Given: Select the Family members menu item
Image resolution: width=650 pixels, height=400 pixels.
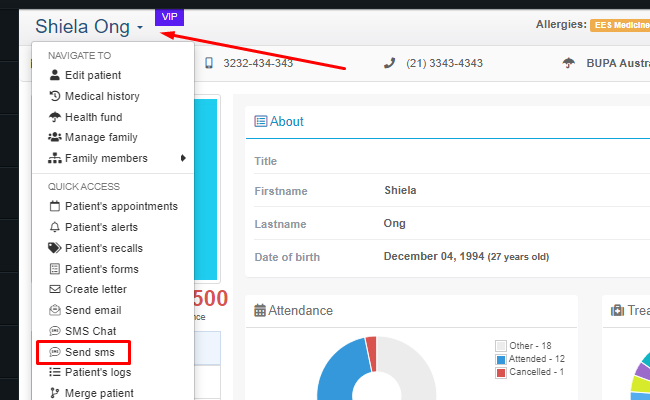Looking at the screenshot, I should [106, 158].
